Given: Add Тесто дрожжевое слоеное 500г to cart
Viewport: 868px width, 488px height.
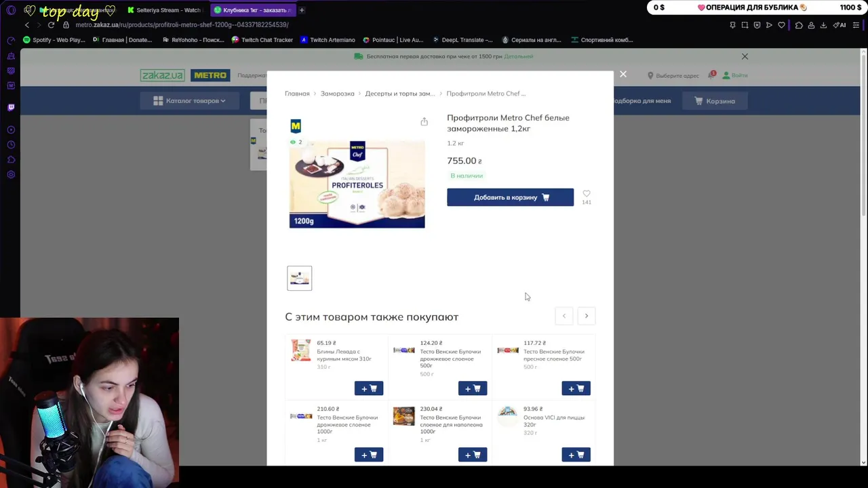Looking at the screenshot, I should pos(473,388).
